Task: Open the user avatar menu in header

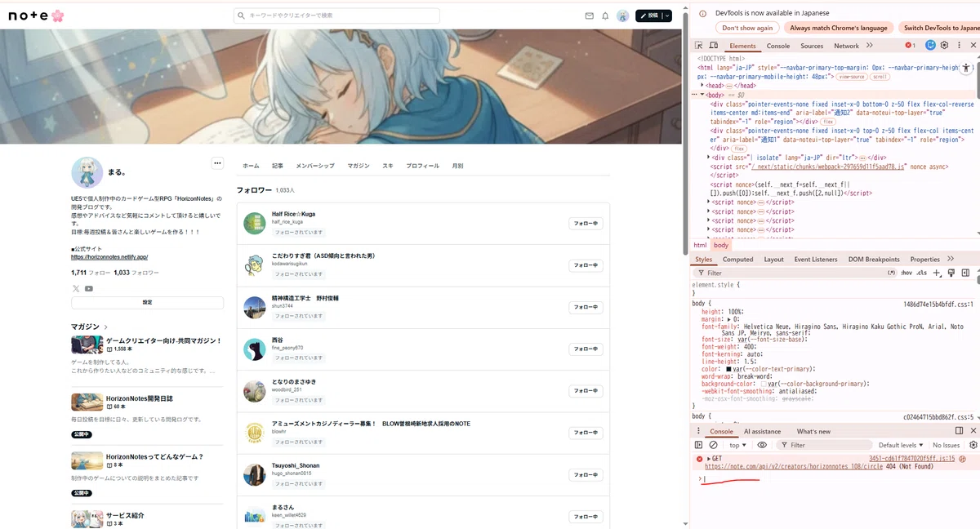Action: click(622, 16)
